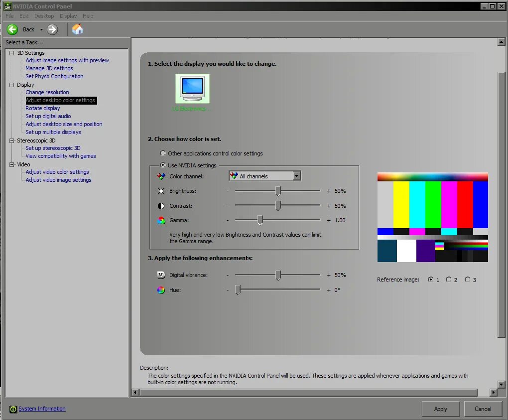Viewport: 508px width, 420px height.
Task: Open Rotate display
Action: (43, 108)
